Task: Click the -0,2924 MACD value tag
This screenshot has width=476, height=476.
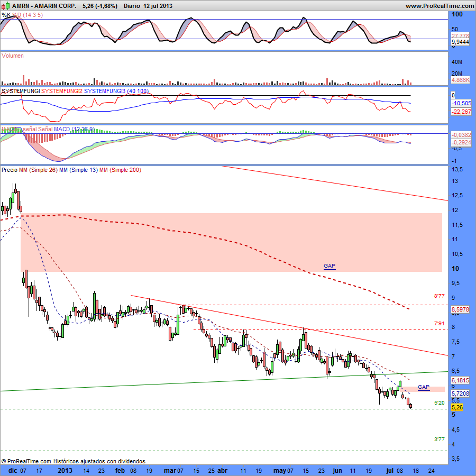Action: pos(461,143)
